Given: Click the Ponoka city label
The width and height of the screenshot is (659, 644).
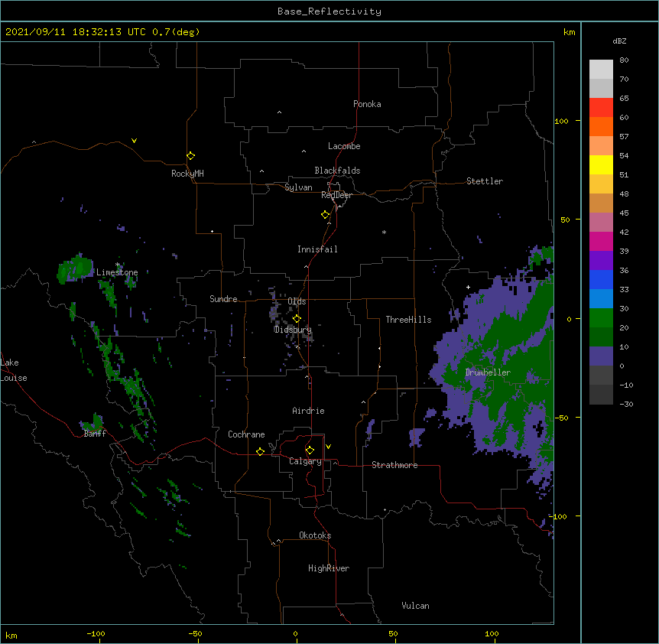Looking at the screenshot, I should point(367,104).
